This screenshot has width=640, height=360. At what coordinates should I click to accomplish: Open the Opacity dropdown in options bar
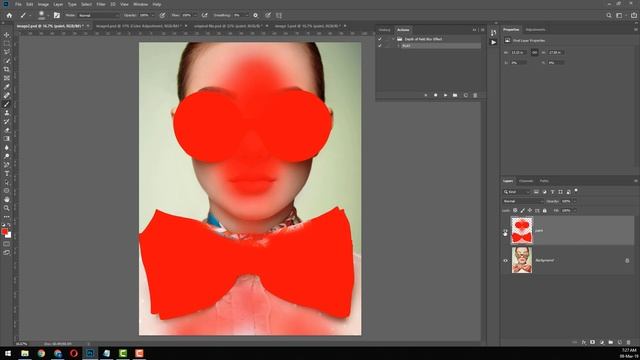point(153,15)
